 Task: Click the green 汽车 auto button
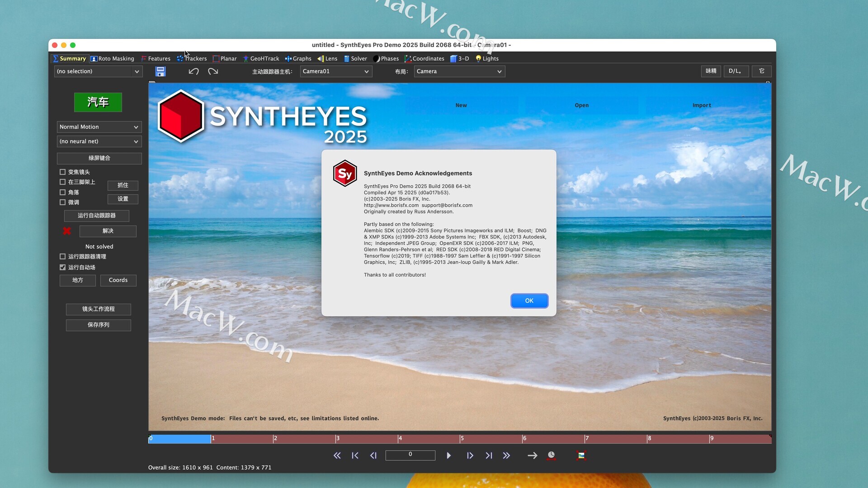coord(98,102)
